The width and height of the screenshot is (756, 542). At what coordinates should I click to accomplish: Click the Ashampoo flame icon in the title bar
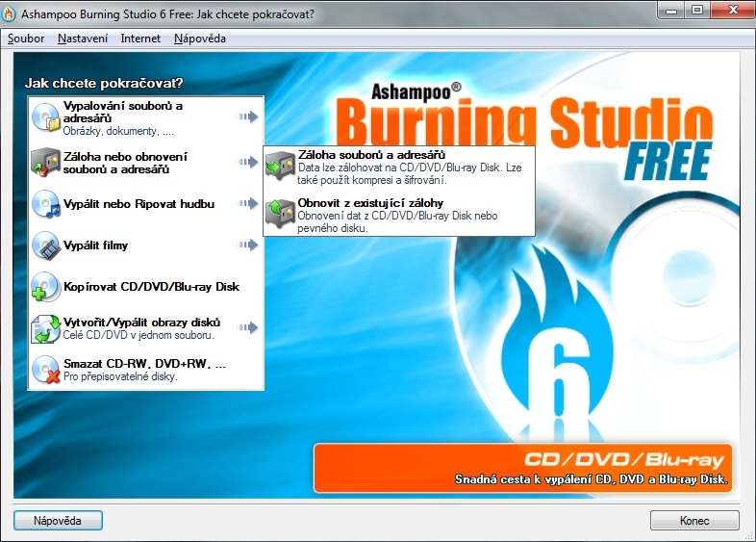coord(9,14)
